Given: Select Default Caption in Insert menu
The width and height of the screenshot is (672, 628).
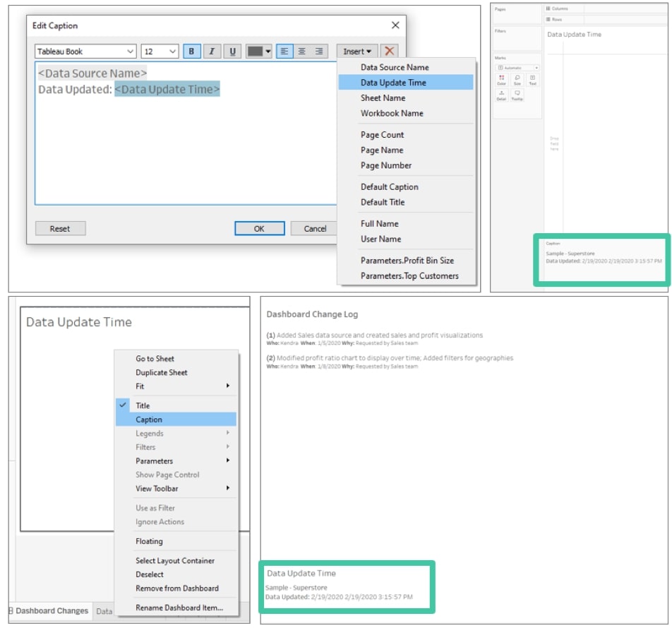Looking at the screenshot, I should (406, 186).
